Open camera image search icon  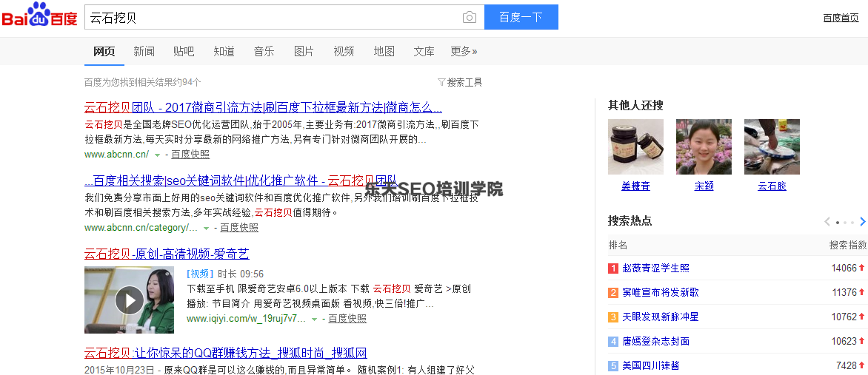pos(469,17)
